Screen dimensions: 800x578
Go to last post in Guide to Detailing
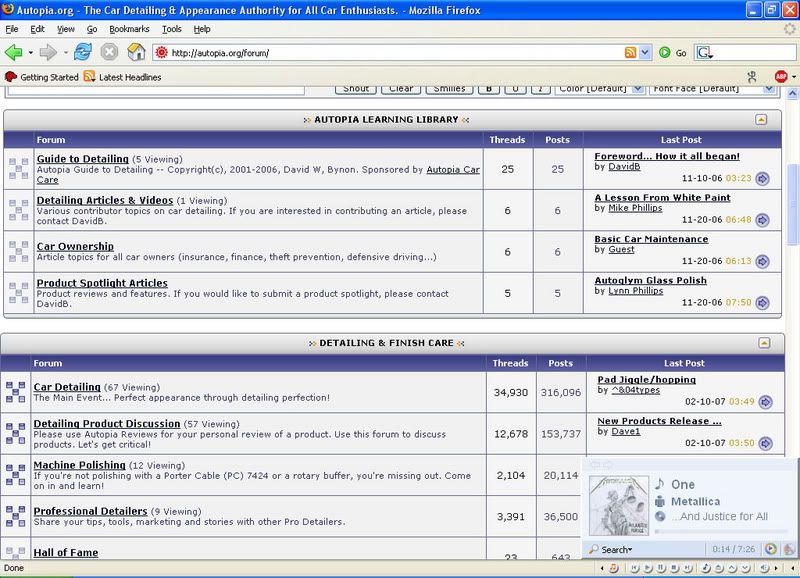point(762,179)
